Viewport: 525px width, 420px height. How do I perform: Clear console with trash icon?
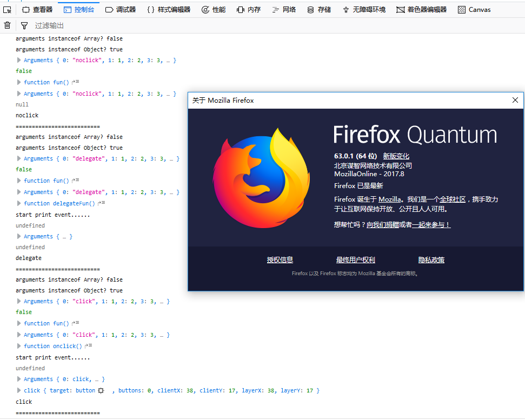(x=7, y=25)
